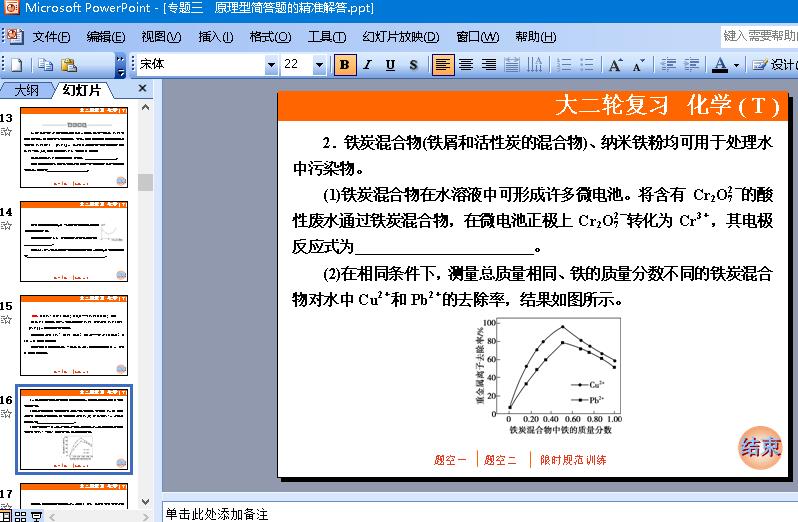798x522 pixels.
Task: Click the help question search box
Action: click(759, 36)
